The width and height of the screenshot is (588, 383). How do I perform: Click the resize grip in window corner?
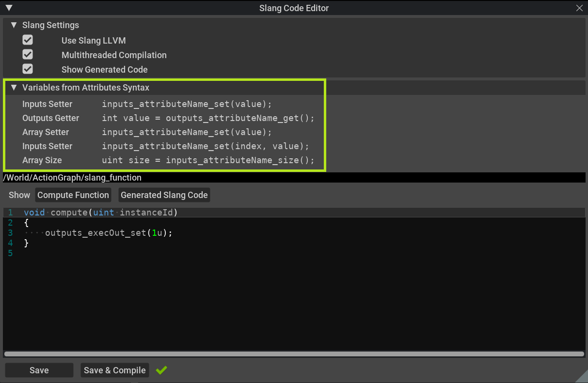tap(581, 376)
